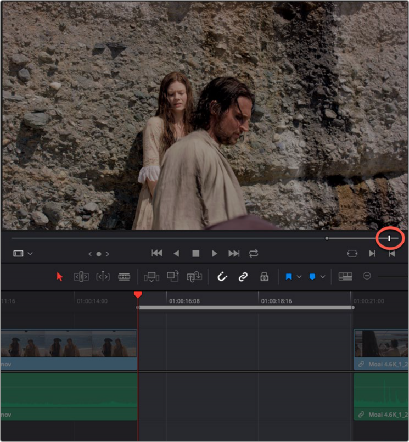The height and width of the screenshot is (442, 409).
Task: Jump to first frame with skip-back button
Action: click(156, 253)
